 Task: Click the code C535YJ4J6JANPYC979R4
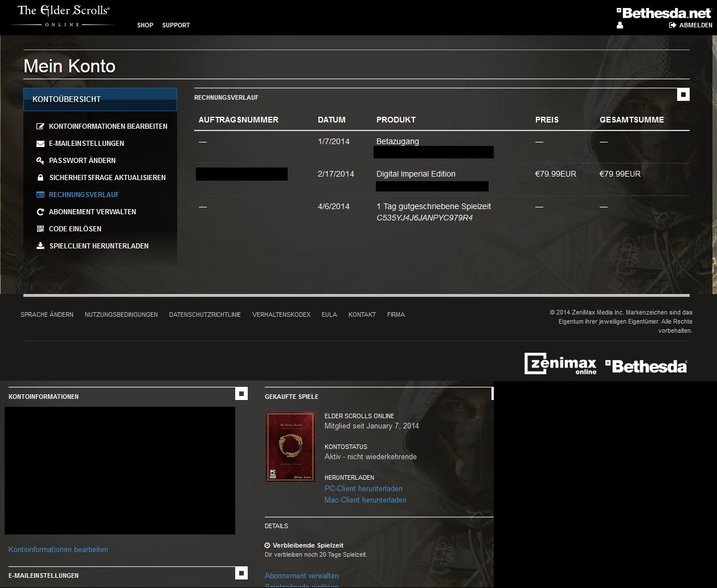pos(425,218)
